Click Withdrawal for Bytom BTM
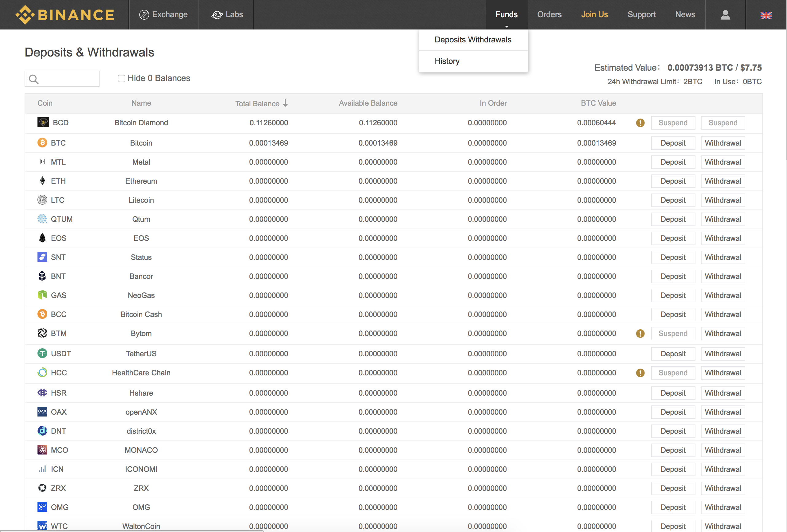This screenshot has height=532, width=787. click(x=723, y=333)
